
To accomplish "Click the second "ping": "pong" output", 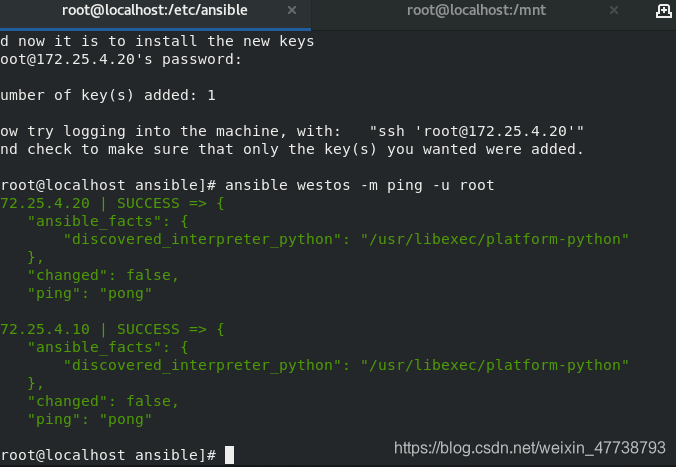I will click(90, 420).
